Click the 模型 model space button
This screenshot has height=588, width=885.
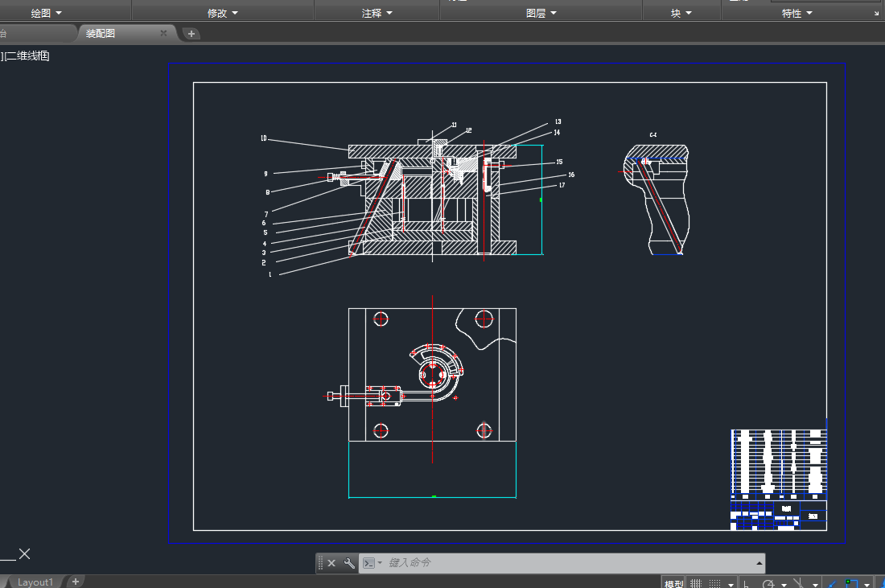click(673, 583)
